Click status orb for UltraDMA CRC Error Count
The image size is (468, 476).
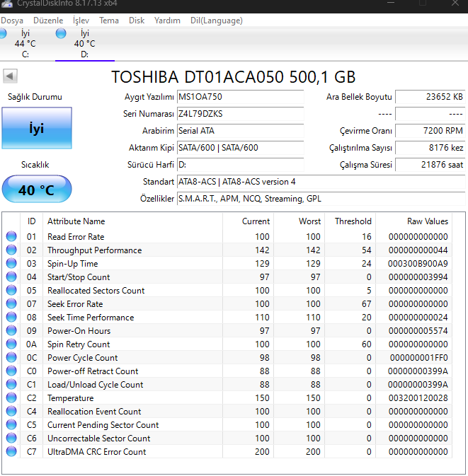11,451
